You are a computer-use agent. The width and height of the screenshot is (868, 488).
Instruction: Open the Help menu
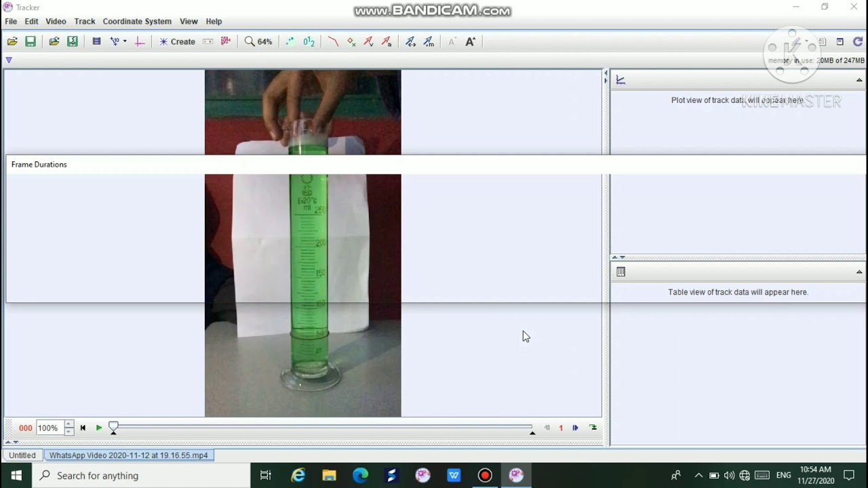tap(214, 21)
